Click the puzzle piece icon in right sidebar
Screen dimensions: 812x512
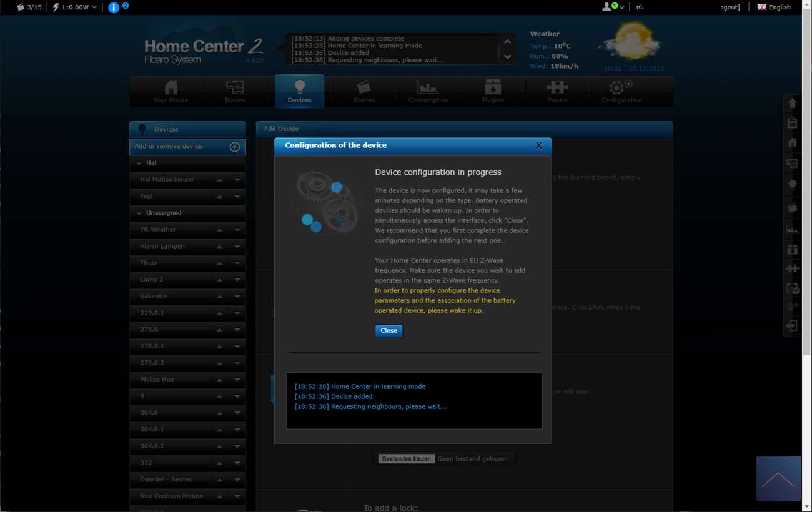point(792,268)
